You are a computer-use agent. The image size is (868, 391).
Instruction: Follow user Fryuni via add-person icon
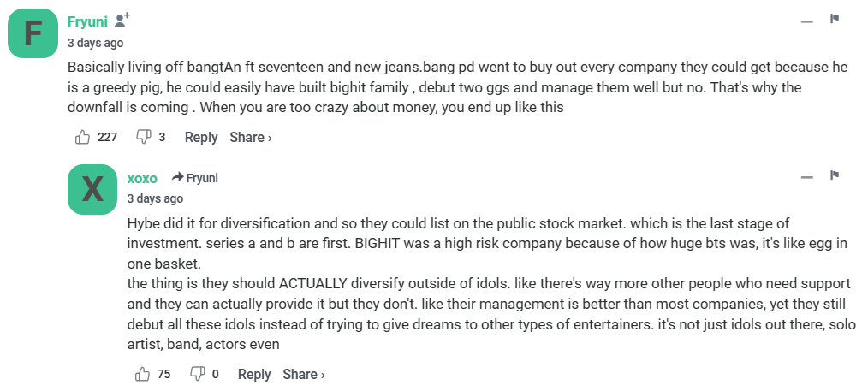122,21
